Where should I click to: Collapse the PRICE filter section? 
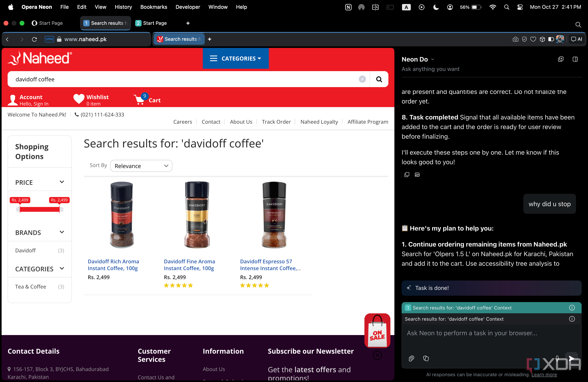click(40, 182)
